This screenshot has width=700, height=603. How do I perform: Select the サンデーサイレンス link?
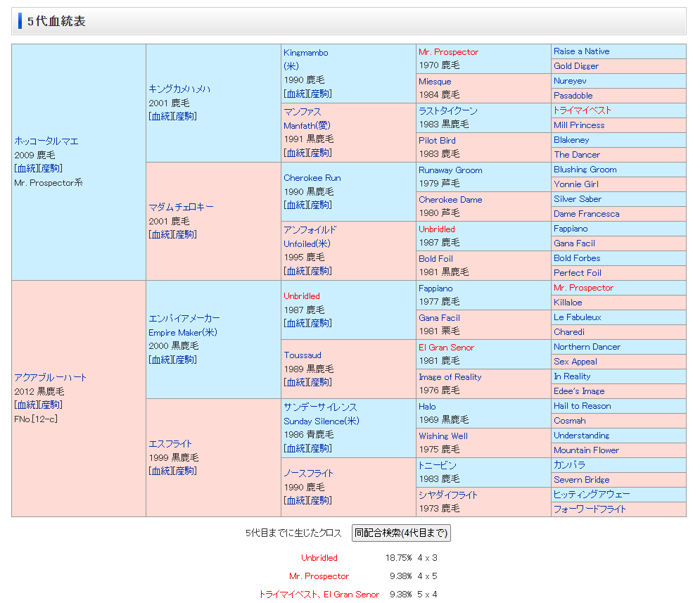(x=320, y=407)
